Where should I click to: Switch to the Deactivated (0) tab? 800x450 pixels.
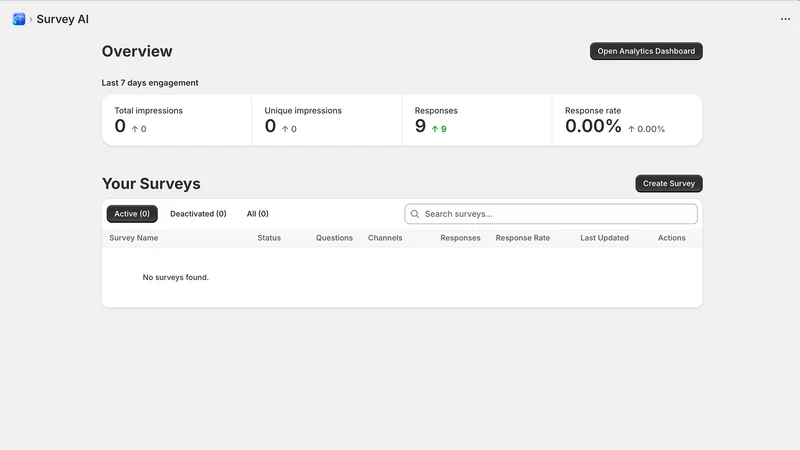click(x=198, y=214)
